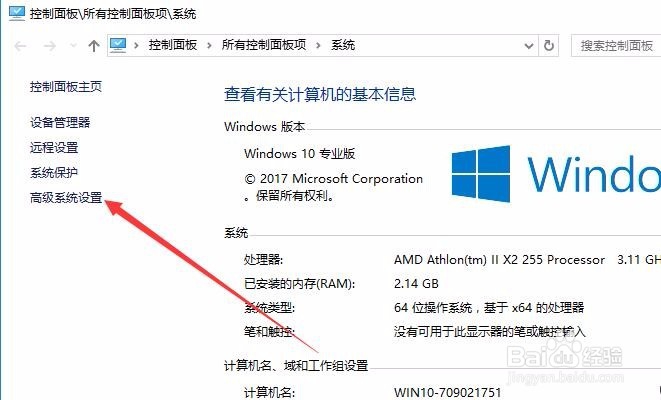Open 系统保护 settings link
Screen dimensions: 661x400
coord(54,172)
